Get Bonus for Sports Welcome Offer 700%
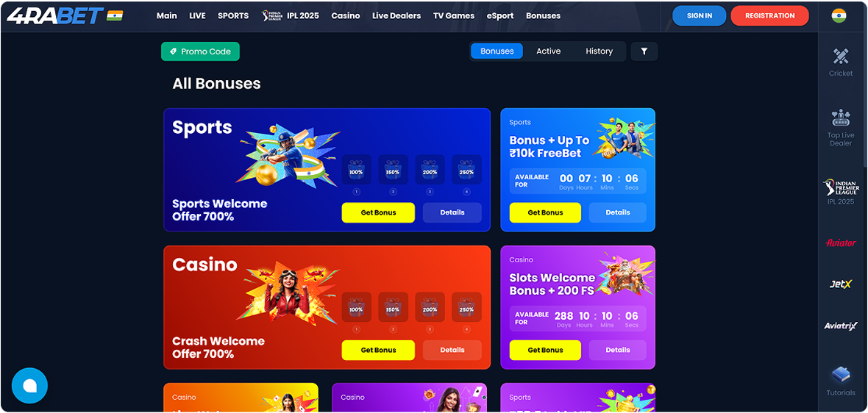The image size is (868, 413). pyautogui.click(x=378, y=212)
